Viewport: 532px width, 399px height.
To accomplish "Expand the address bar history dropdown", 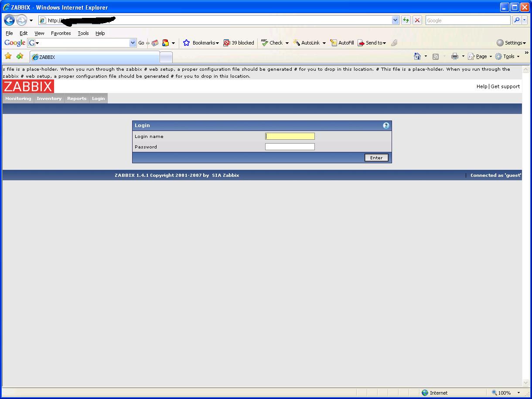I will tap(396, 20).
